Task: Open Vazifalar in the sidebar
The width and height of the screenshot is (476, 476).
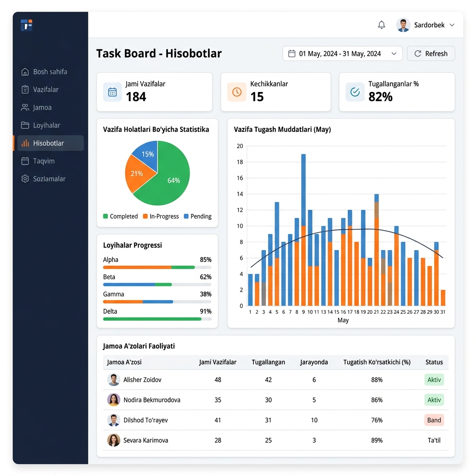Action: (x=46, y=90)
